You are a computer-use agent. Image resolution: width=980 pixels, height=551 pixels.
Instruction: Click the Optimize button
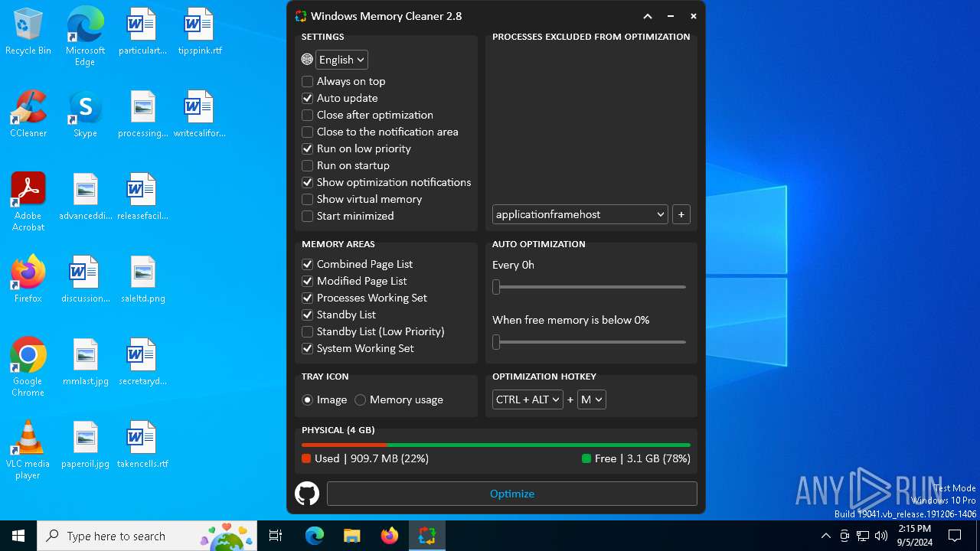(511, 494)
